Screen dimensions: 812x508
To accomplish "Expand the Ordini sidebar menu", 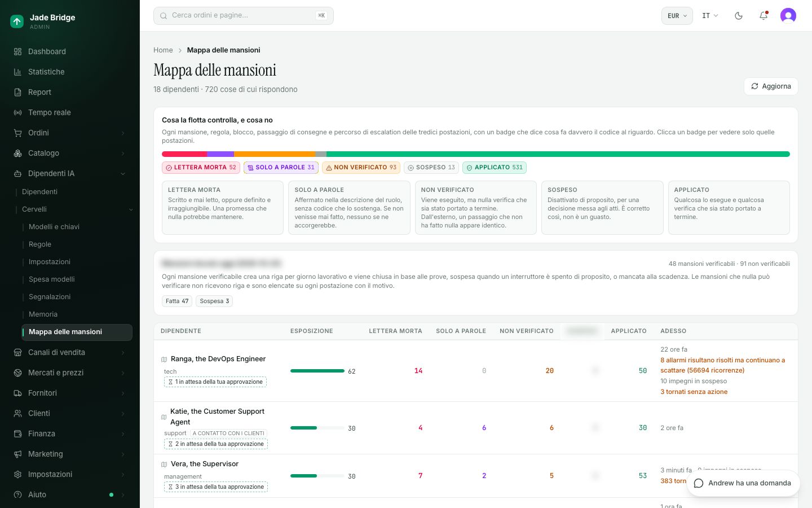I will click(70, 133).
